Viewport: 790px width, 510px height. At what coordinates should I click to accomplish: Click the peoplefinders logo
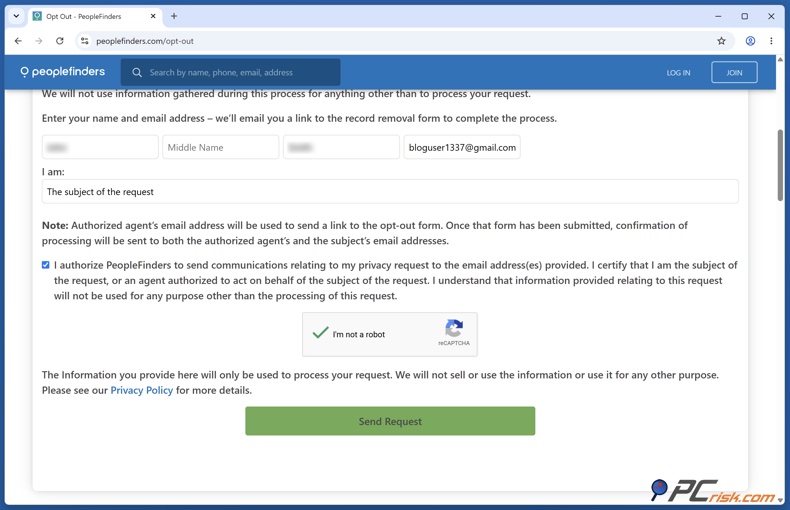(62, 72)
